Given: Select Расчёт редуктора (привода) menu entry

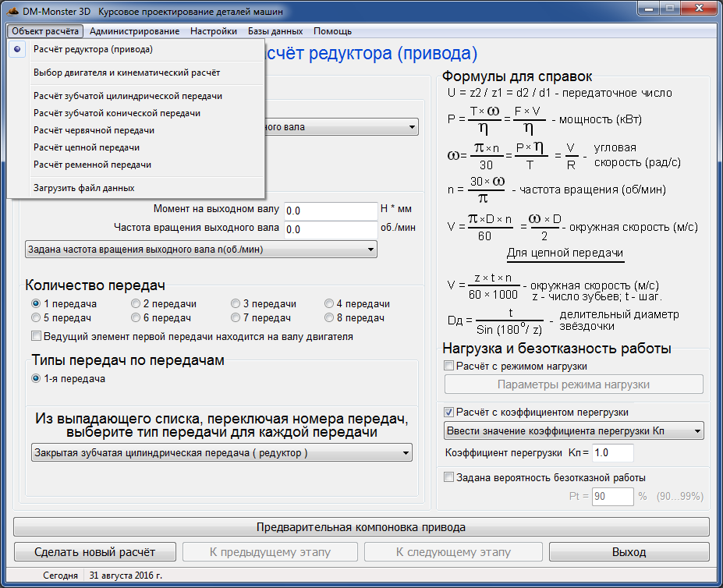Looking at the screenshot, I should click(136, 49).
